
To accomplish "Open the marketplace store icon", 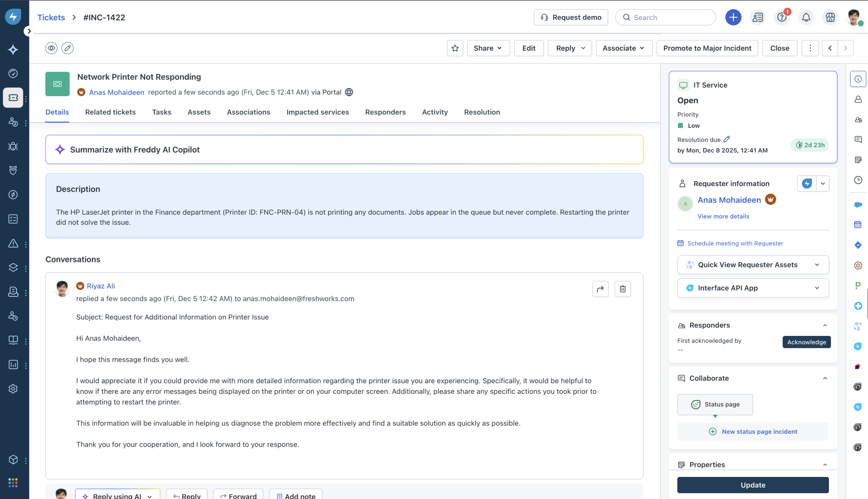I will point(830,17).
